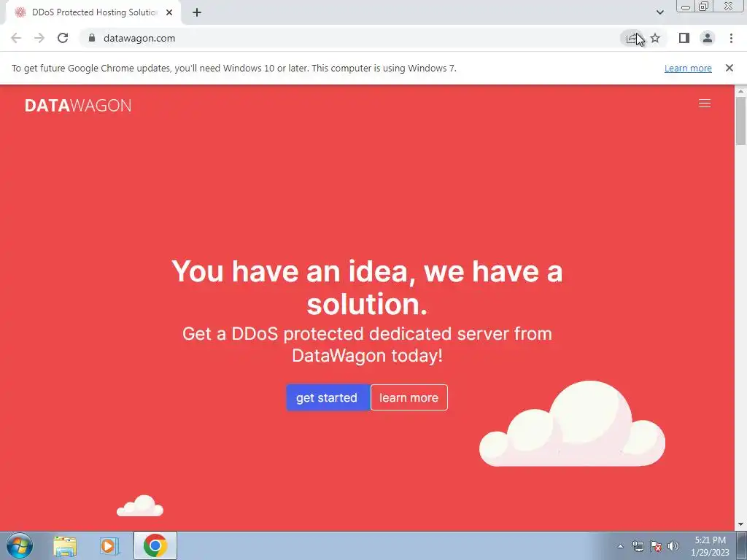
Task: Click the Chrome taskbar icon
Action: coord(155,545)
